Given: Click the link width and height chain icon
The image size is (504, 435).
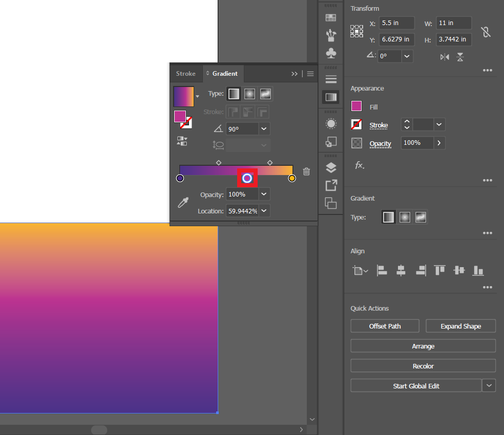Looking at the screenshot, I should click(486, 32).
